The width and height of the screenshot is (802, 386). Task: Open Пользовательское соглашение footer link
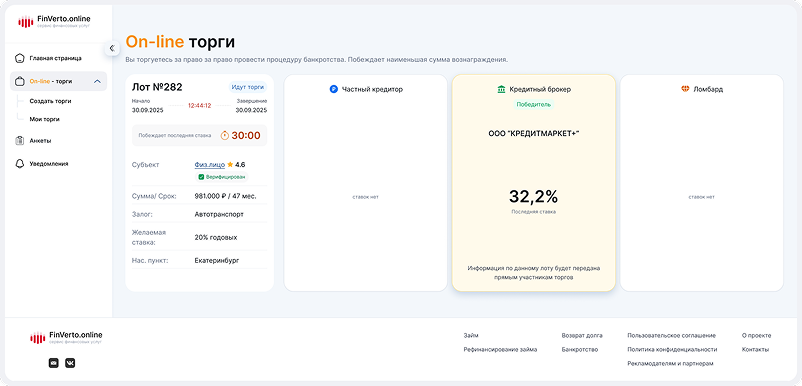(x=672, y=336)
